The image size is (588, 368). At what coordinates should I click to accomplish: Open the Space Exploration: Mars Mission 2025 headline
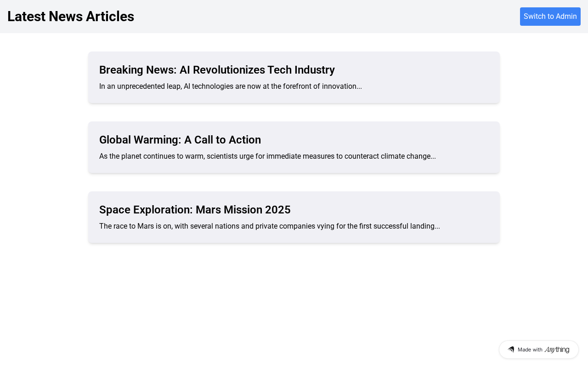[195, 210]
